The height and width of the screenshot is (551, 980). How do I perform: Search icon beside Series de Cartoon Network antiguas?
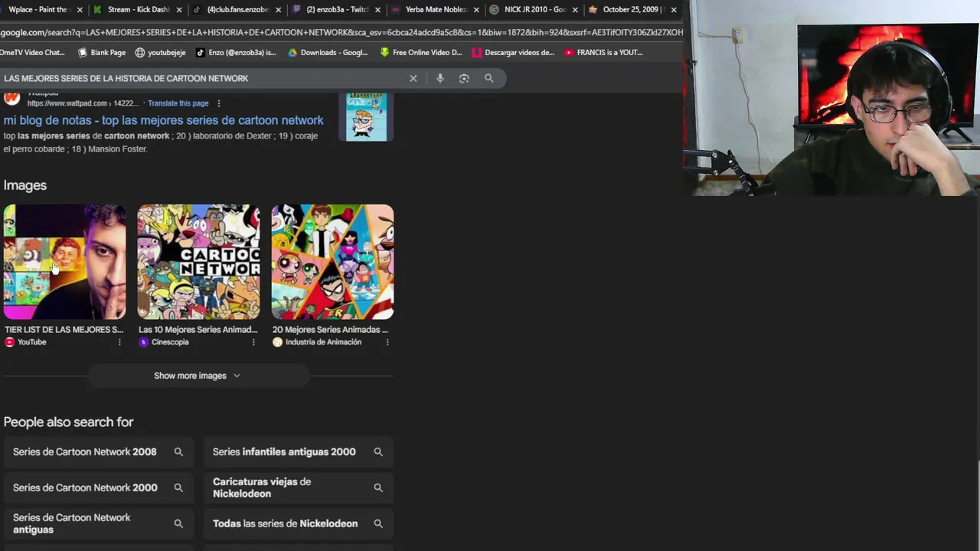pyautogui.click(x=178, y=523)
